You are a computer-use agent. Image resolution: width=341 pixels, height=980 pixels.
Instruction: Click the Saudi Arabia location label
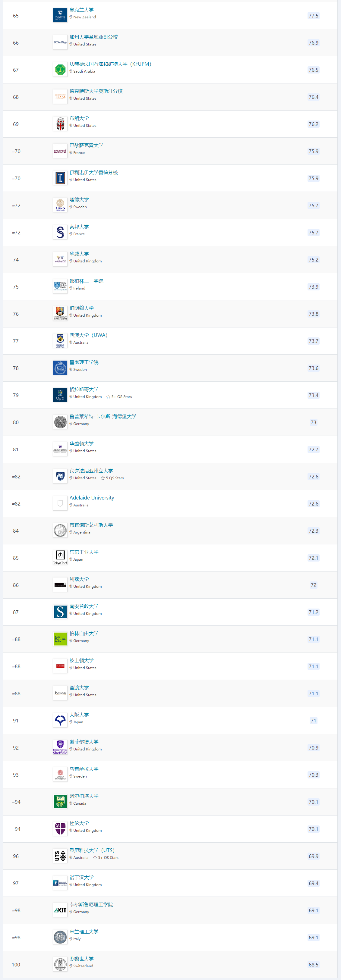[82, 71]
